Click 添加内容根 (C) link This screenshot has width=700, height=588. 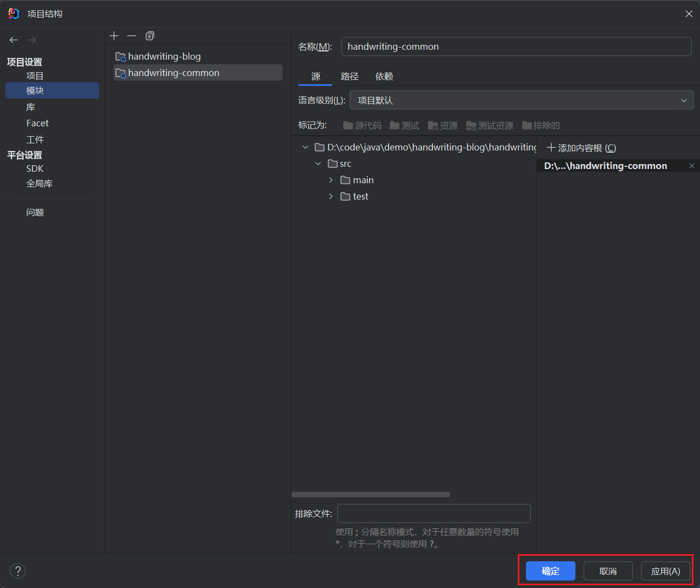581,148
